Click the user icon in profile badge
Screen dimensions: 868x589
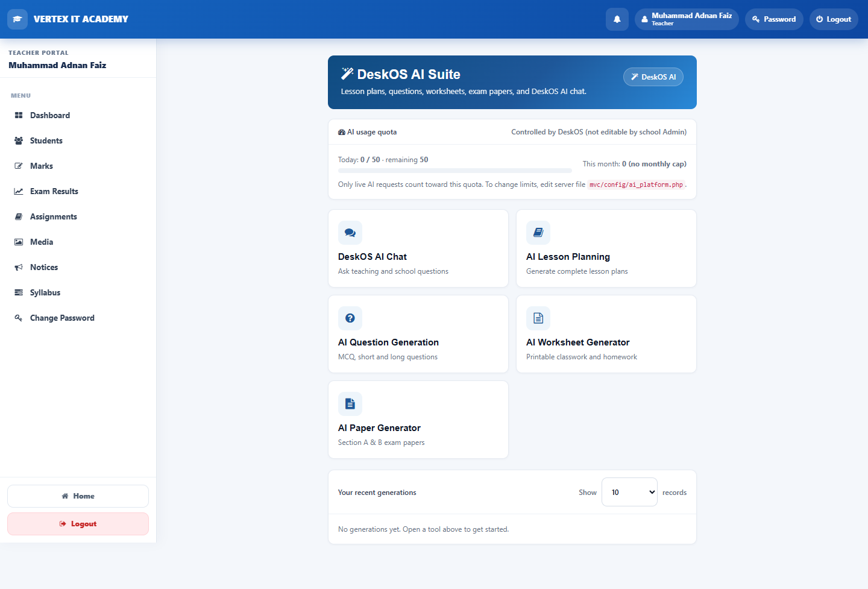(x=644, y=19)
